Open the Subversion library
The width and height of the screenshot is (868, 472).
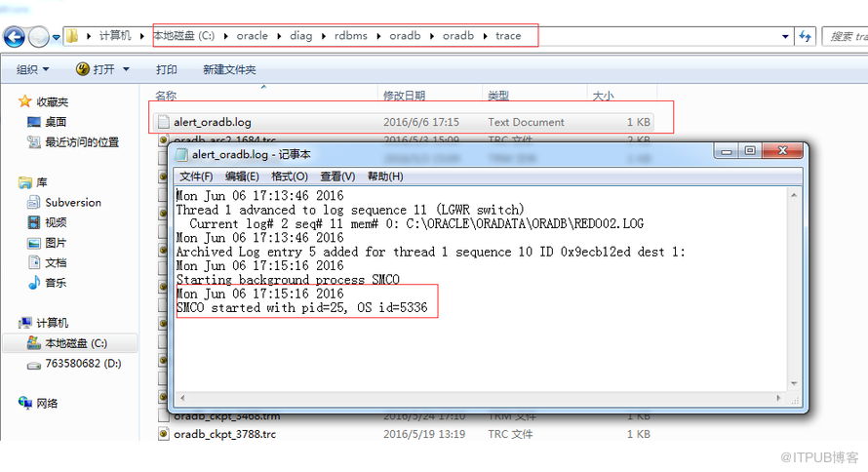pyautogui.click(x=64, y=203)
